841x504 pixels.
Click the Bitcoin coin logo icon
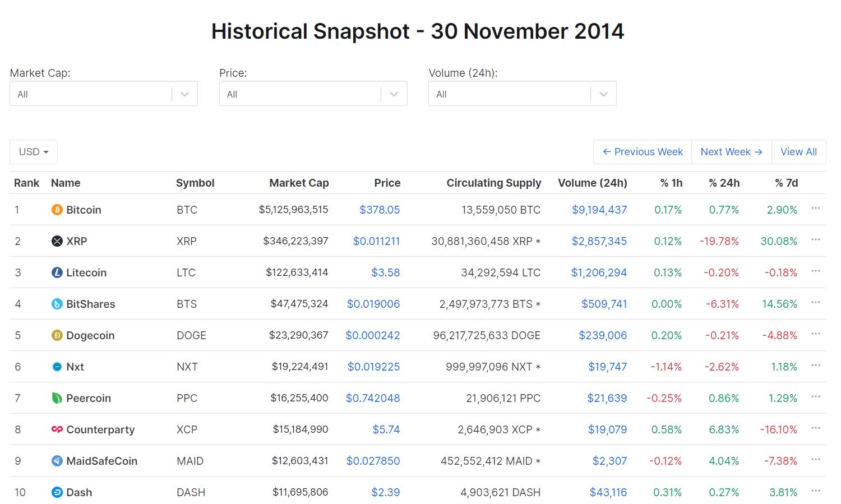57,210
